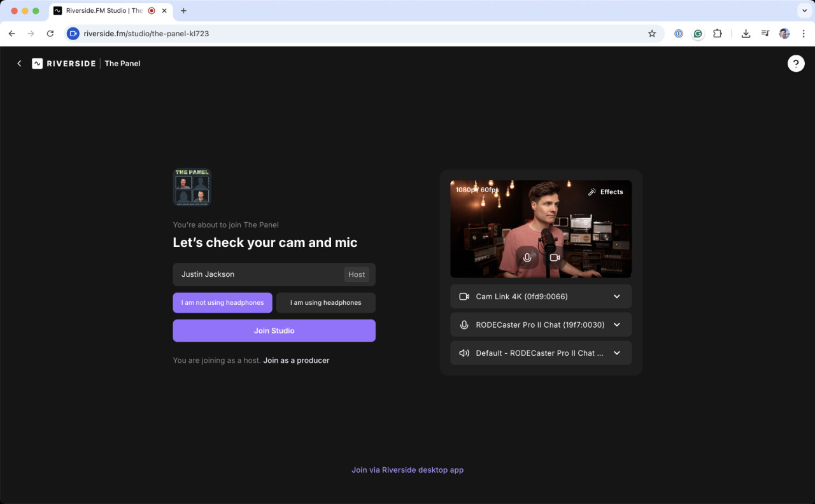Open the speaker output device dropdown
This screenshot has width=815, height=504.
(x=541, y=353)
